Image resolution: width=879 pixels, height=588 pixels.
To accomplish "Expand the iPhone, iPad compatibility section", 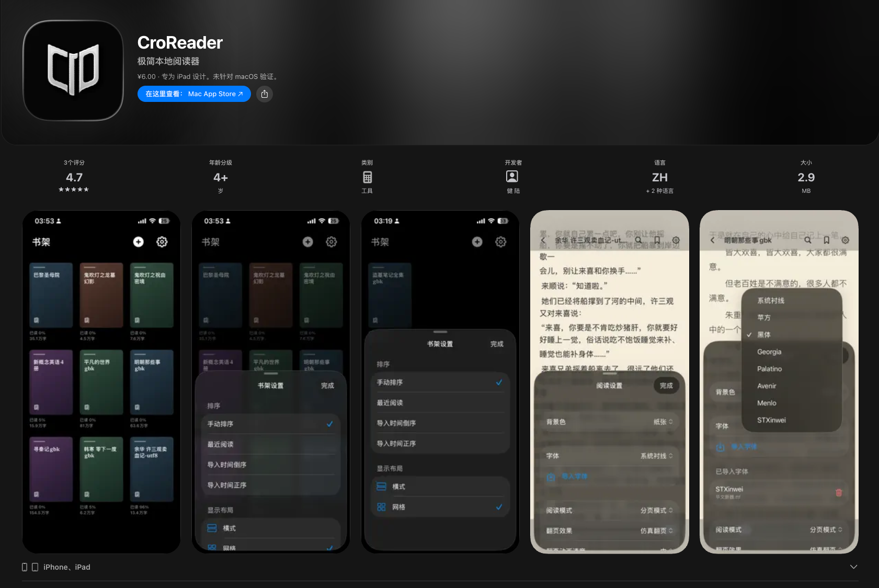I will tap(853, 567).
